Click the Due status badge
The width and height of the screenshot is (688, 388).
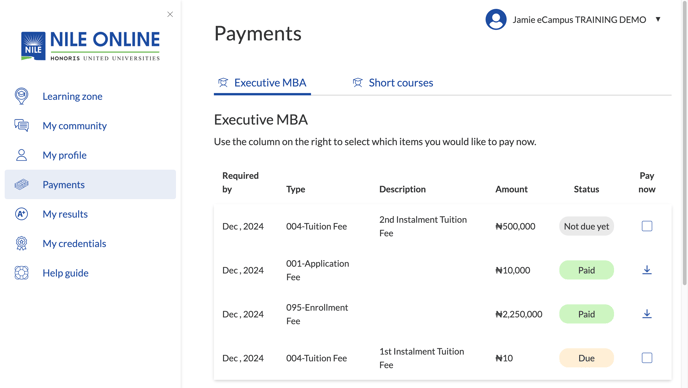point(586,358)
